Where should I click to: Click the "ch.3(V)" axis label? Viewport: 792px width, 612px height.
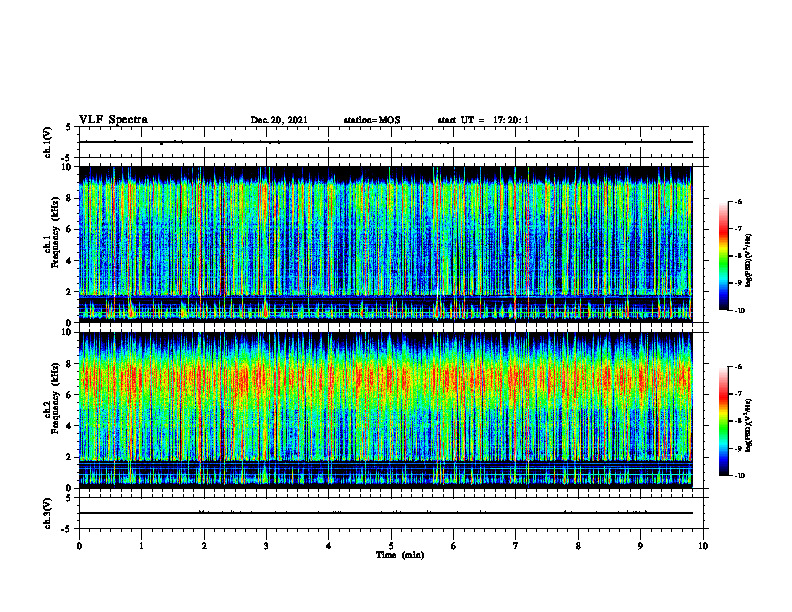pos(48,513)
